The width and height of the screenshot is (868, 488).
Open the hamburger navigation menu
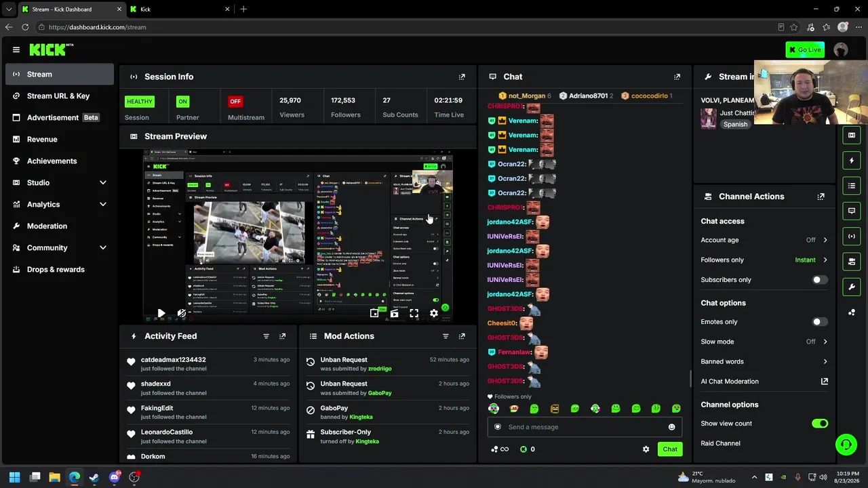pos(16,49)
